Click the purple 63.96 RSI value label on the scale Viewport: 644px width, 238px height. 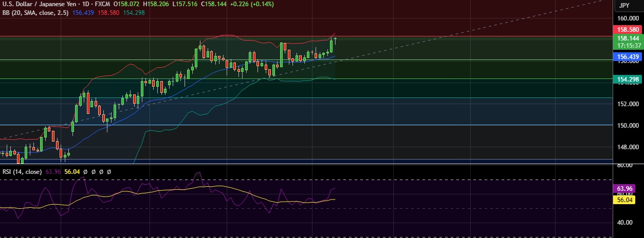(627, 189)
